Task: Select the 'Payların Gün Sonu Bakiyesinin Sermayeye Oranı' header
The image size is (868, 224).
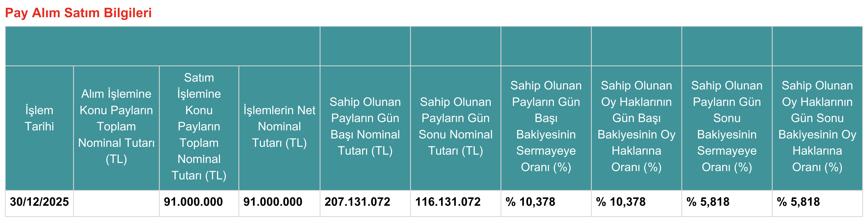Action: pyautogui.click(x=727, y=126)
